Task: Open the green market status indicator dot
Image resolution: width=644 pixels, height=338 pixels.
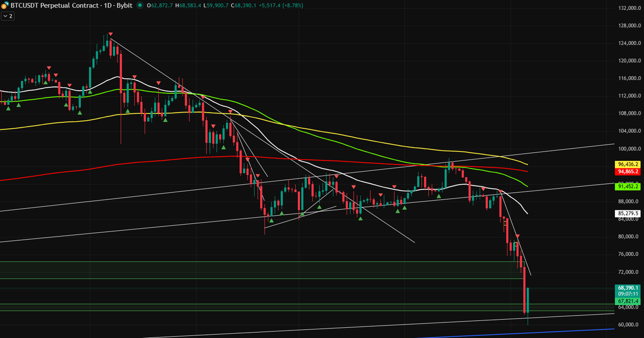Action: pyautogui.click(x=140, y=5)
